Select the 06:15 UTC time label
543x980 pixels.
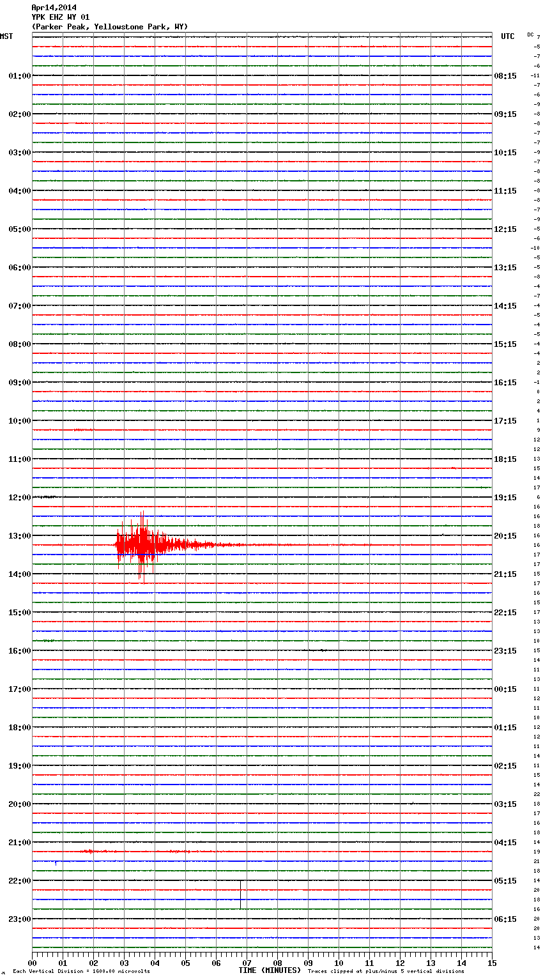click(x=505, y=919)
